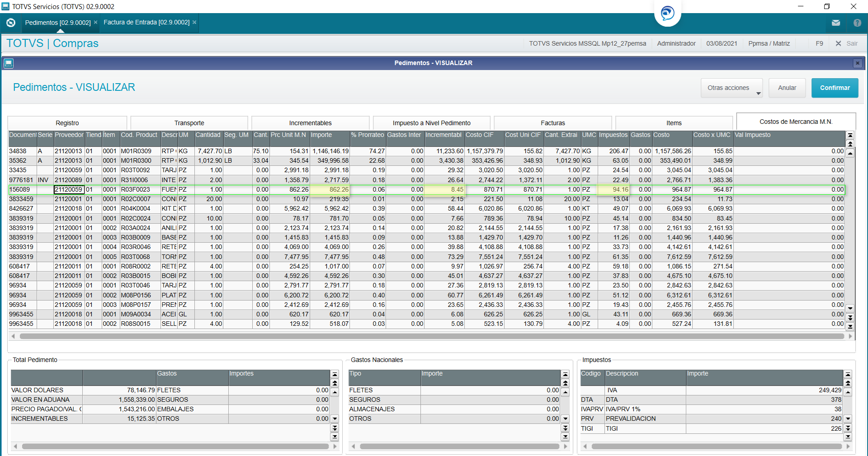Click the window icon in Pedimentos title bar
The image size is (868, 456).
(9, 63)
